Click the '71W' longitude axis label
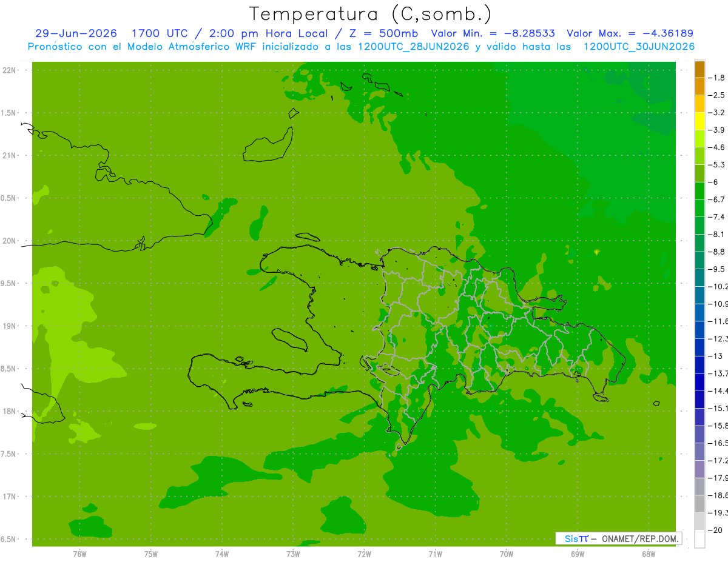The height and width of the screenshot is (562, 728). click(435, 554)
